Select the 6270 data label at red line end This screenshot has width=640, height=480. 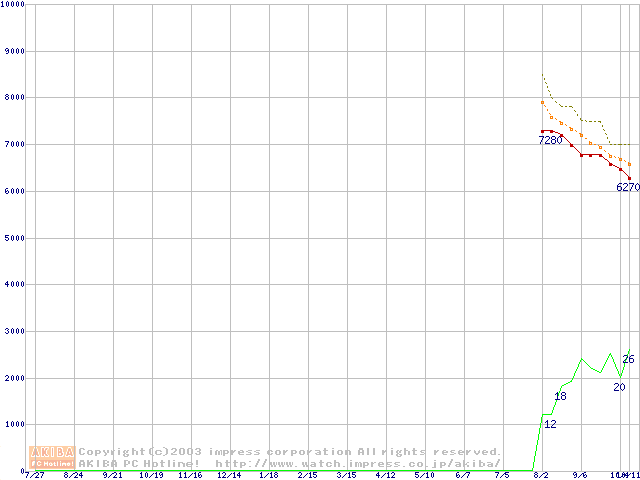[x=627, y=187]
